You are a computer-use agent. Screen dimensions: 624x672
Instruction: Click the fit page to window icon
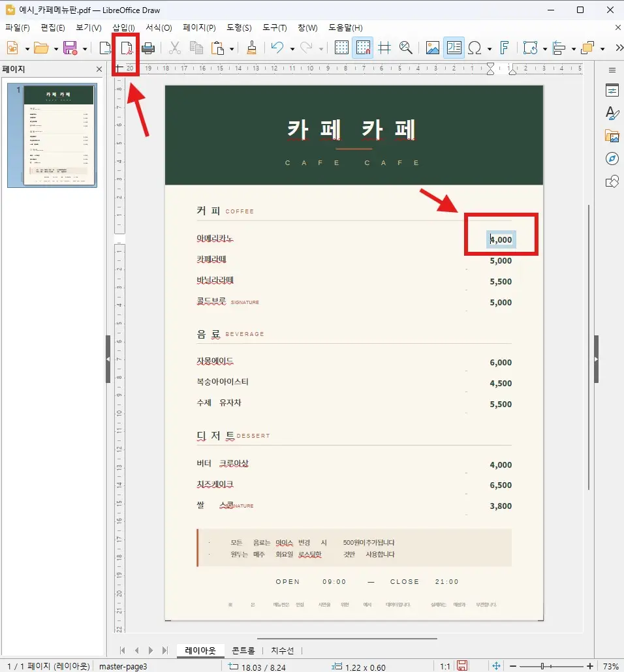pyautogui.click(x=496, y=665)
